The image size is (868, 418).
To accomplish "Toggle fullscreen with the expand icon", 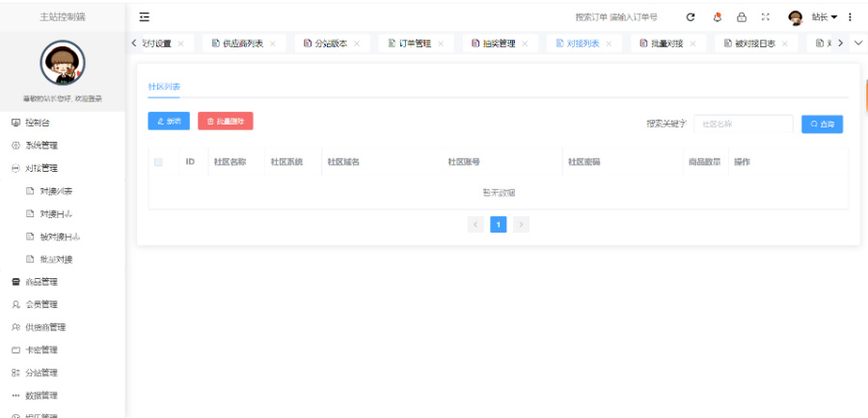I will 766,16.
